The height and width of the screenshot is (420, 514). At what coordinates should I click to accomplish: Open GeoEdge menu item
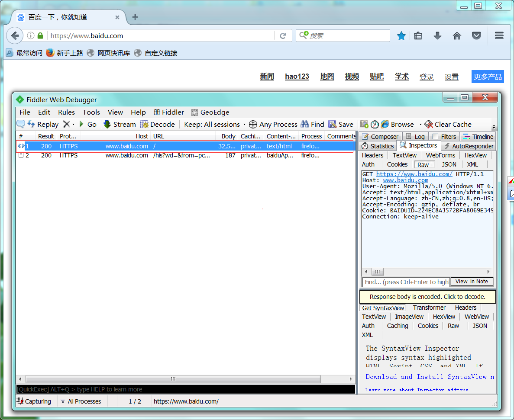210,112
